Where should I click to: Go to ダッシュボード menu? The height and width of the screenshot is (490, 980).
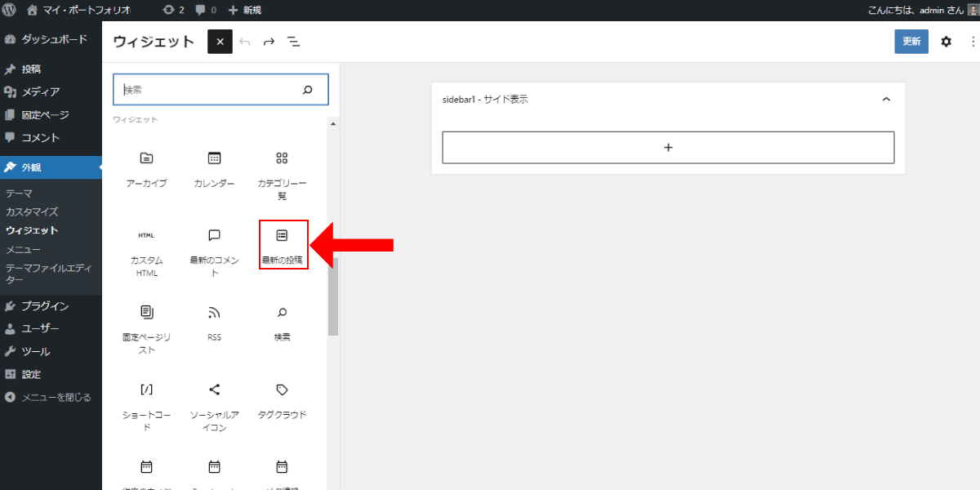tap(51, 39)
